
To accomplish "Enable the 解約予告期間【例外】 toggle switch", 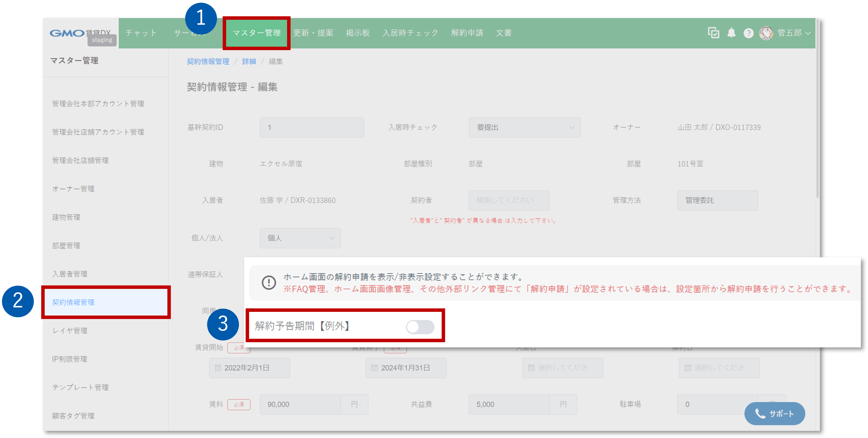I will click(x=420, y=327).
